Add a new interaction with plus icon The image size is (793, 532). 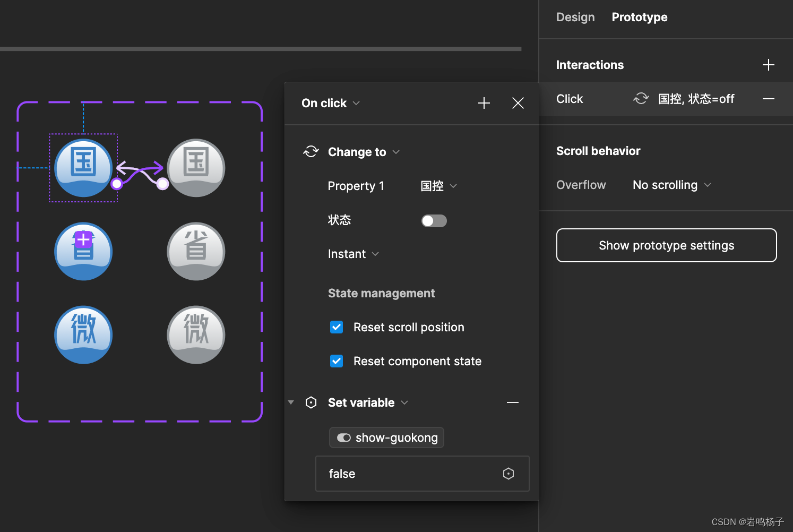point(768,65)
